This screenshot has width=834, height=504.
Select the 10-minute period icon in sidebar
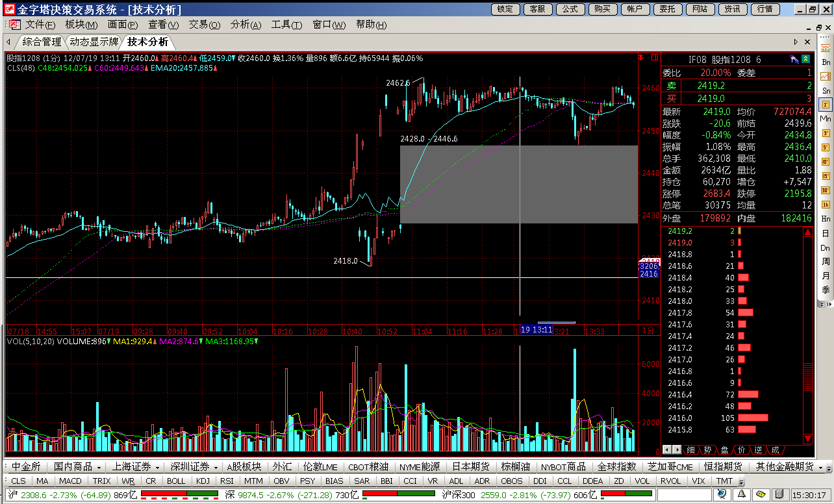[x=826, y=162]
